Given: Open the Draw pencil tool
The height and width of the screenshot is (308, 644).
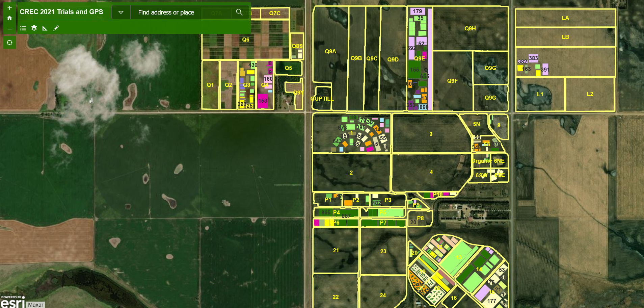Looking at the screenshot, I should coord(56,28).
